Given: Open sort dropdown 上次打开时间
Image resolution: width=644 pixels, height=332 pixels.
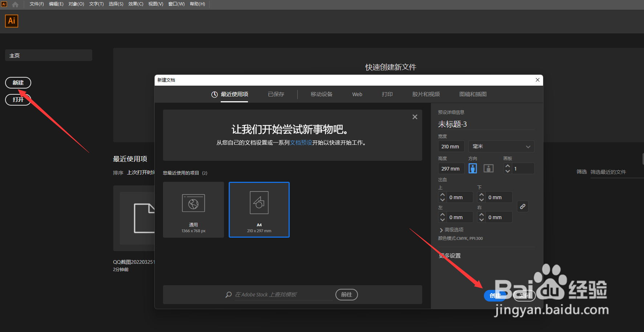Looking at the screenshot, I should (x=141, y=172).
